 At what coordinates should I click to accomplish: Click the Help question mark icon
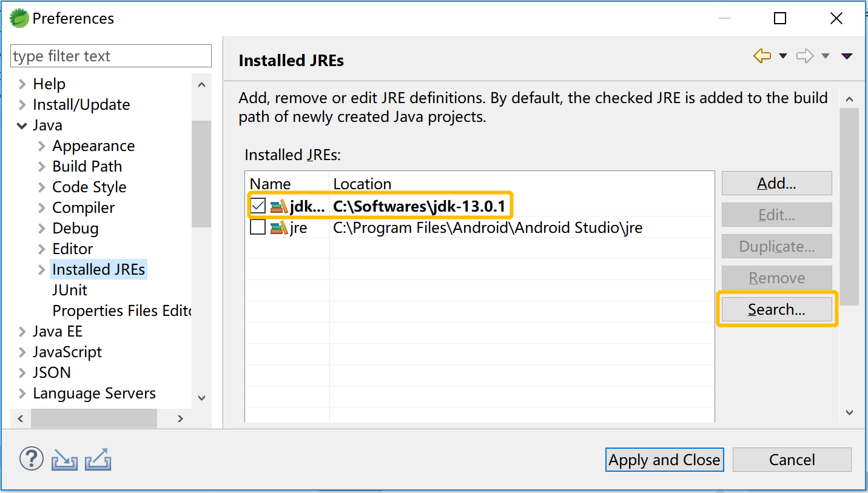pyautogui.click(x=32, y=459)
